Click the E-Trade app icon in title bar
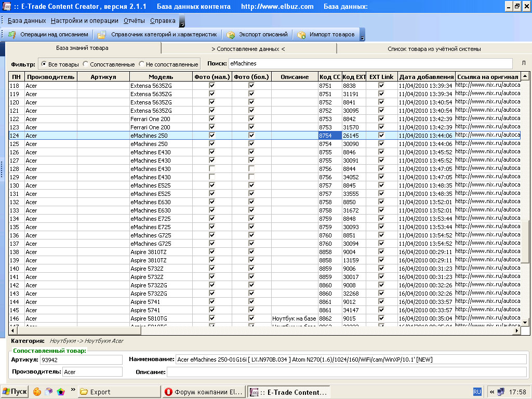The image size is (532, 399). tap(6, 6)
